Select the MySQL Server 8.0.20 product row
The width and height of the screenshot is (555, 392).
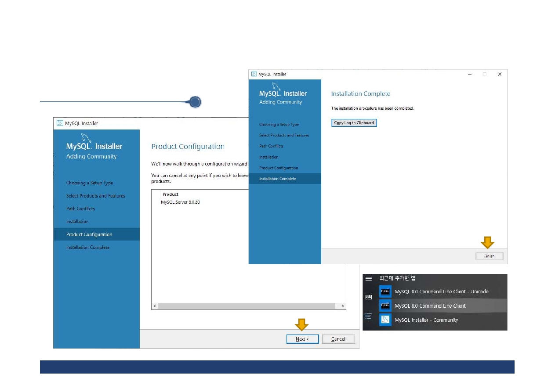(x=181, y=202)
